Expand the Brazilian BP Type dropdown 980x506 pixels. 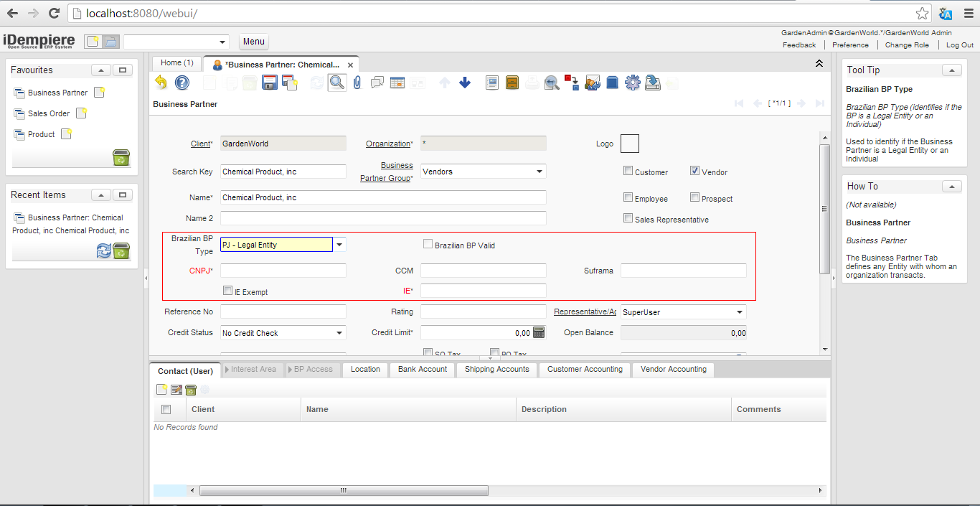339,245
